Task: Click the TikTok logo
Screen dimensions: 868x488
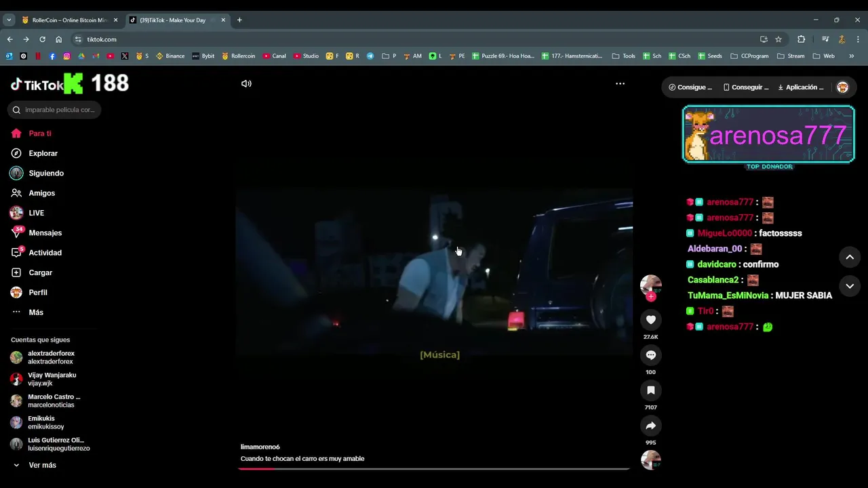Action: click(x=37, y=85)
